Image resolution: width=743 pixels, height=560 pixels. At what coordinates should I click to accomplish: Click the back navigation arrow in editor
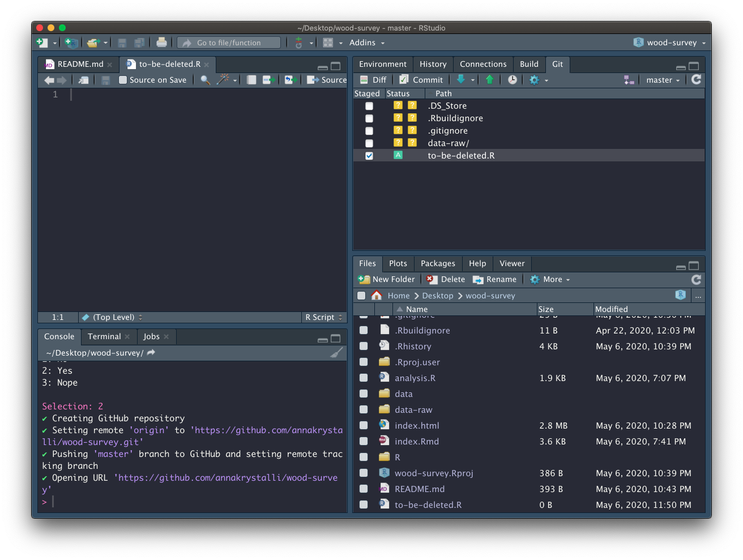coord(49,80)
